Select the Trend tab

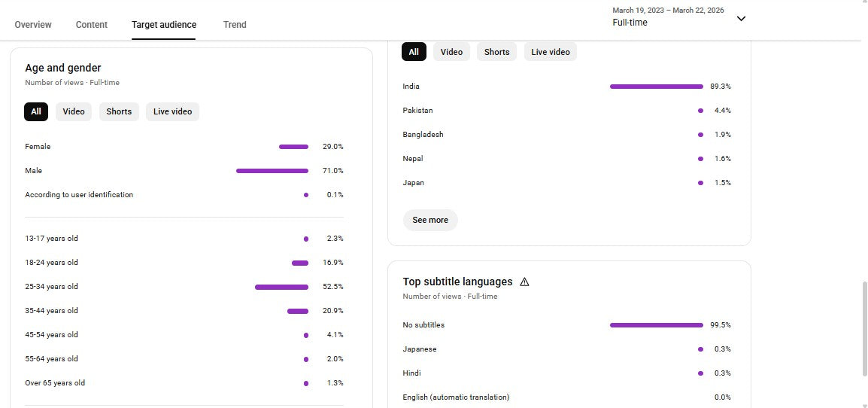click(235, 25)
